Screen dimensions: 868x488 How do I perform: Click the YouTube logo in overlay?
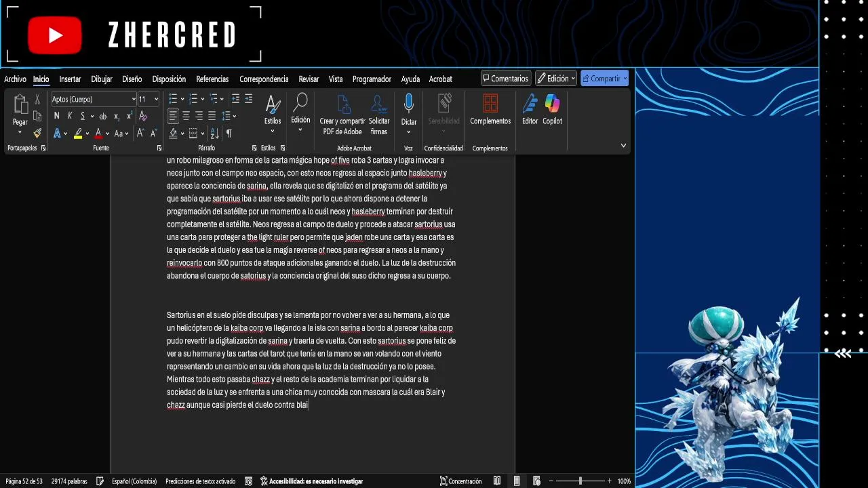(x=55, y=35)
